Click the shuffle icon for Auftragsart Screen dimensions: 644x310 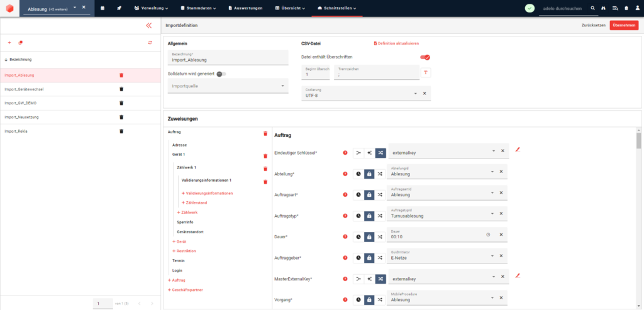coord(380,195)
